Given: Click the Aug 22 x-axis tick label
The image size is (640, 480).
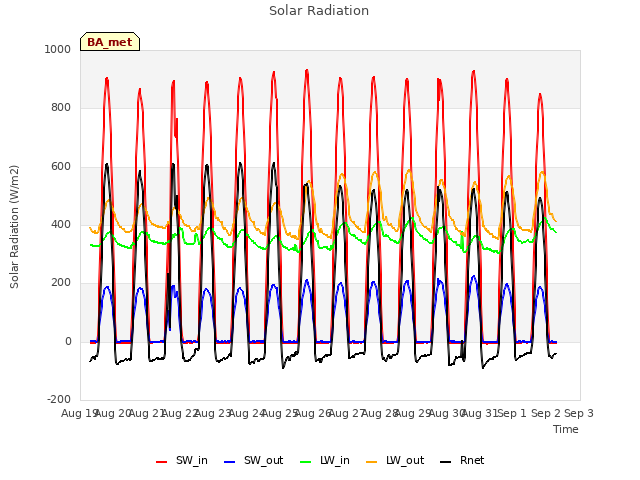Looking at the screenshot, I should pyautogui.click(x=180, y=413).
